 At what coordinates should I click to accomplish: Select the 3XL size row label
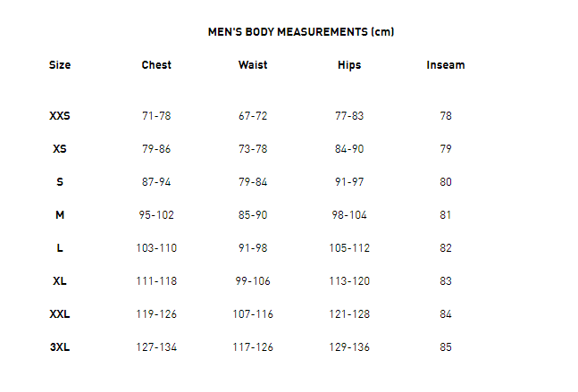tap(60, 347)
